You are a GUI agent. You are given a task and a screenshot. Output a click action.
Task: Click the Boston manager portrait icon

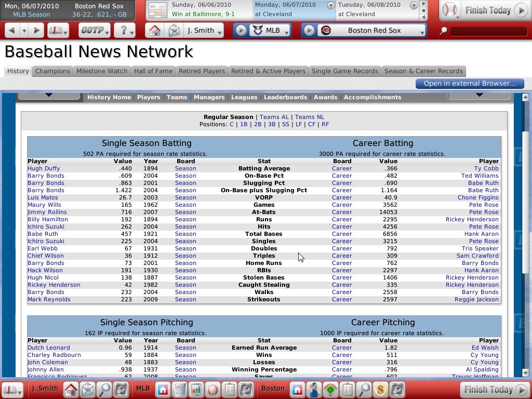pyautogui.click(x=313, y=389)
